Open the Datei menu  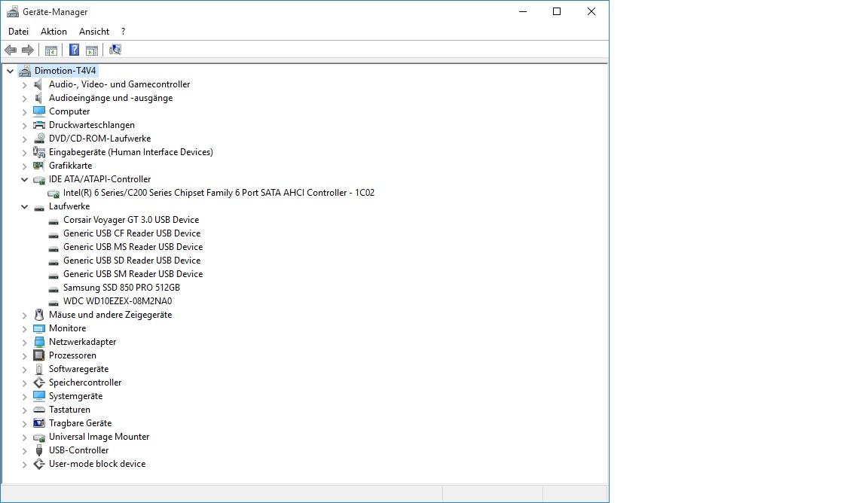pos(18,32)
